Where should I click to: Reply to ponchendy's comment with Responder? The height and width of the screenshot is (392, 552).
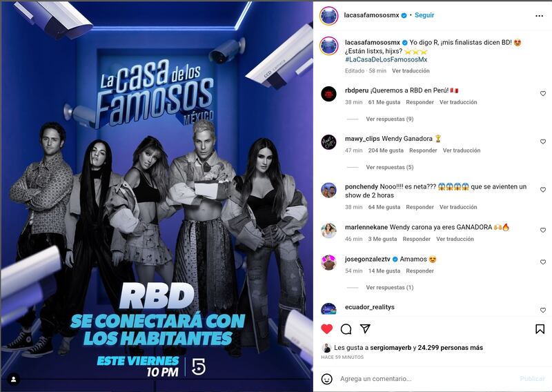point(420,207)
